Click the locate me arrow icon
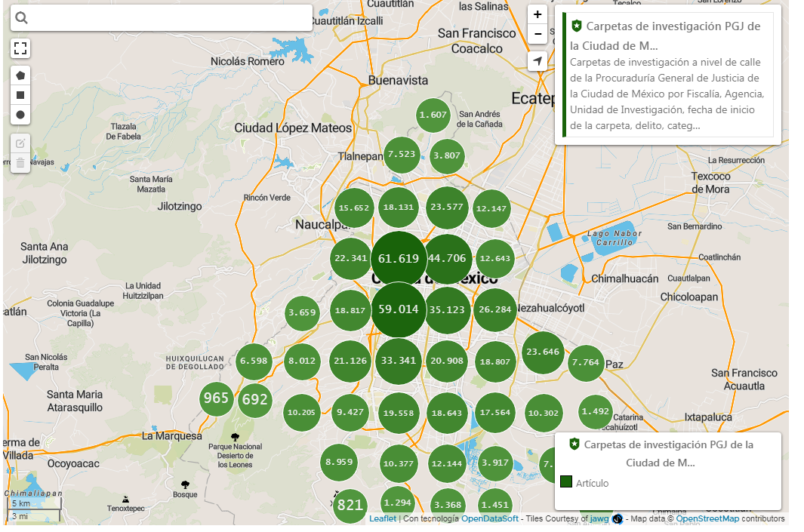Screen dimensions: 804x532 [x=538, y=61]
